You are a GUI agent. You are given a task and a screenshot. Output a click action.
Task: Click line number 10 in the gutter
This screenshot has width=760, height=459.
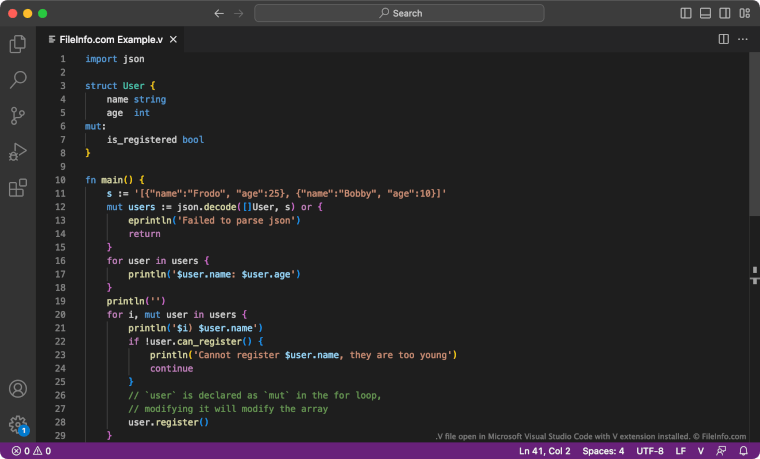pos(60,180)
